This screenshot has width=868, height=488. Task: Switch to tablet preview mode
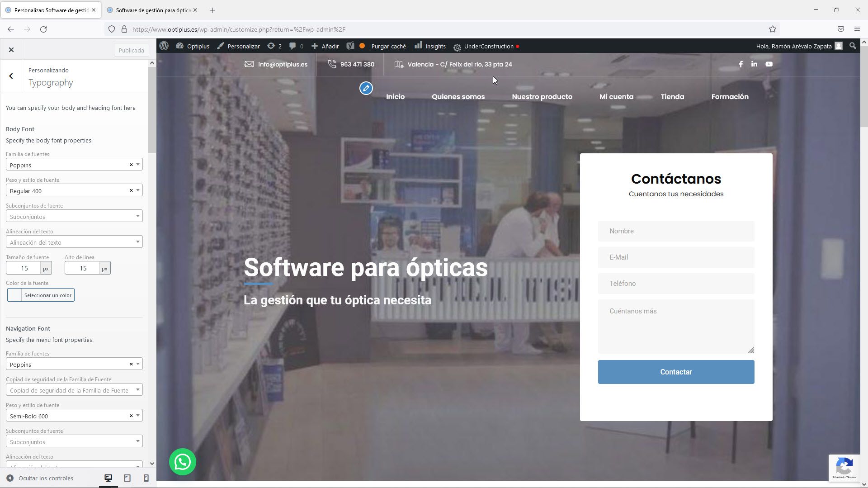pos(127,478)
